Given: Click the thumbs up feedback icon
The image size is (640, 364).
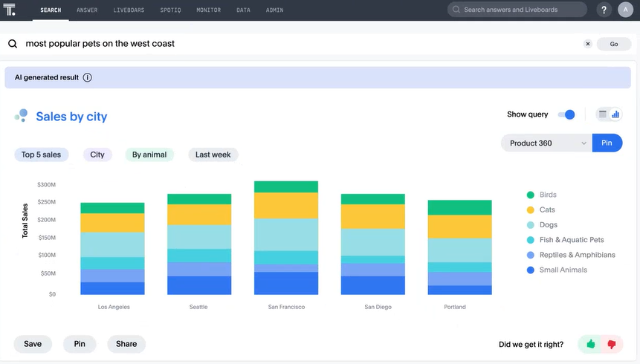Looking at the screenshot, I should 591,344.
